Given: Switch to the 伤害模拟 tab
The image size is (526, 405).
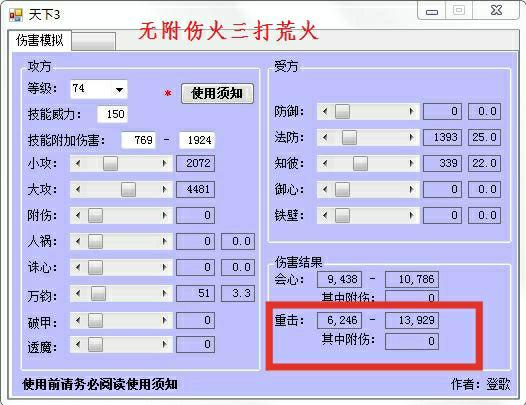Looking at the screenshot, I should tap(40, 40).
